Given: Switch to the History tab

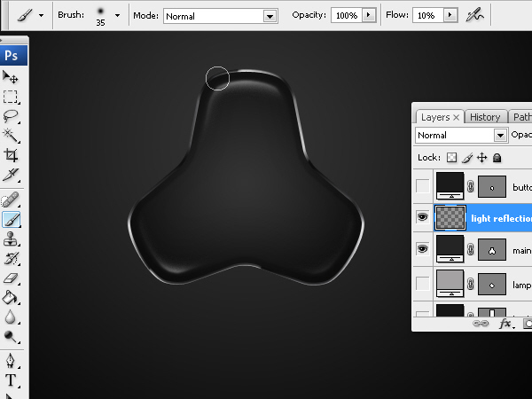Looking at the screenshot, I should pyautogui.click(x=485, y=117).
